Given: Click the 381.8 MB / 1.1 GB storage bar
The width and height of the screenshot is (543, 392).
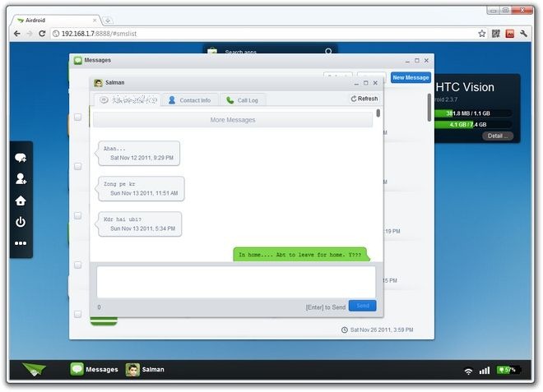Looking at the screenshot, I should click(473, 113).
